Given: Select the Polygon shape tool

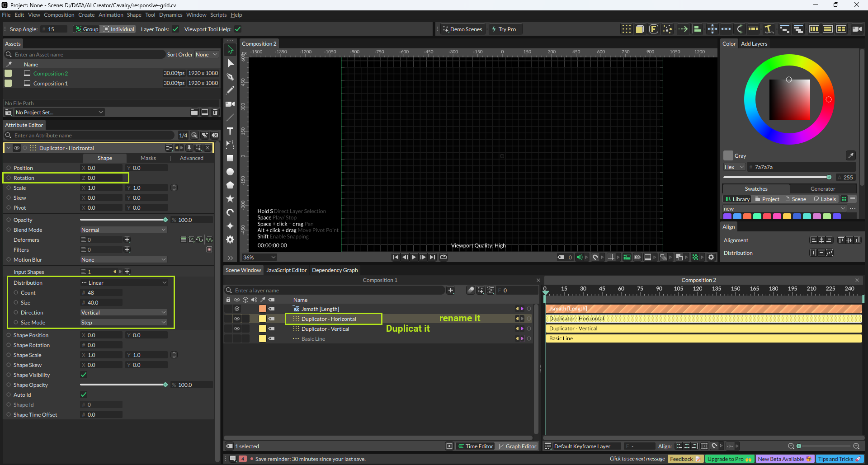Looking at the screenshot, I should point(230,185).
